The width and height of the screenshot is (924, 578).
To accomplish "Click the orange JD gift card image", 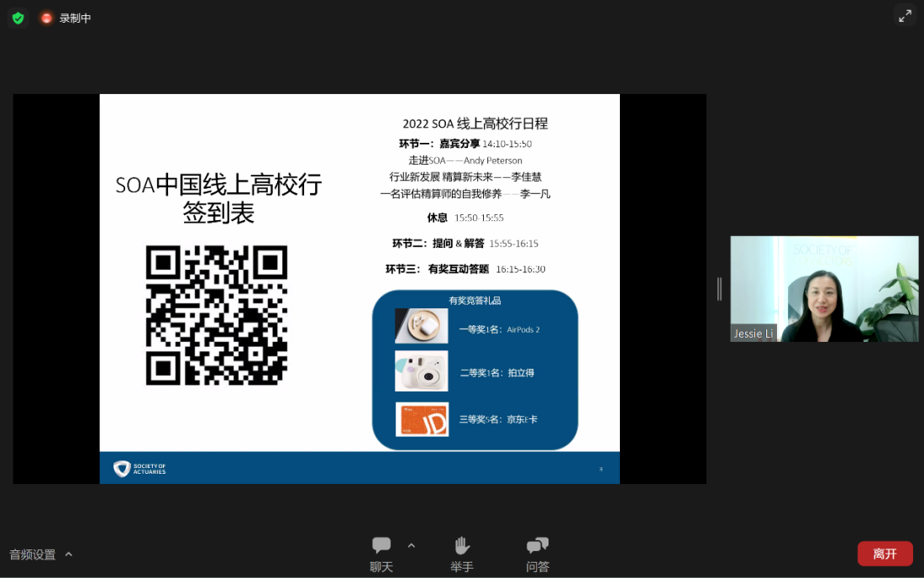I will (x=422, y=419).
